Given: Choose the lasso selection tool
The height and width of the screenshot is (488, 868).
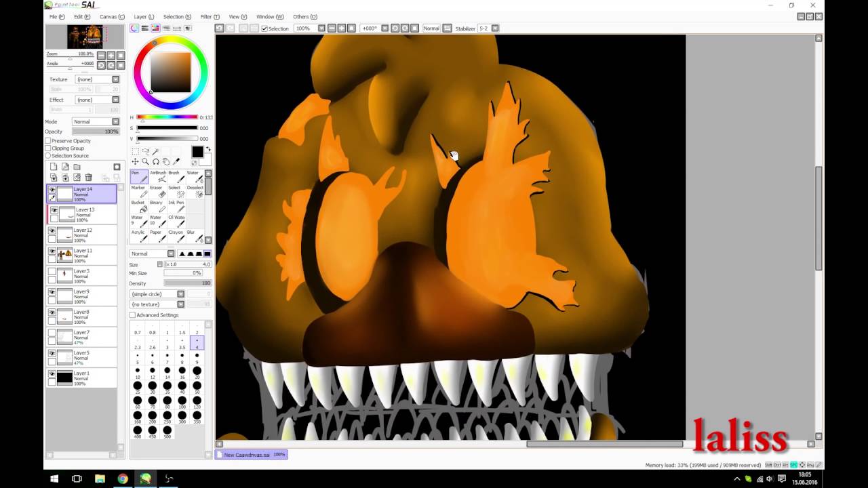Looking at the screenshot, I should click(x=145, y=151).
